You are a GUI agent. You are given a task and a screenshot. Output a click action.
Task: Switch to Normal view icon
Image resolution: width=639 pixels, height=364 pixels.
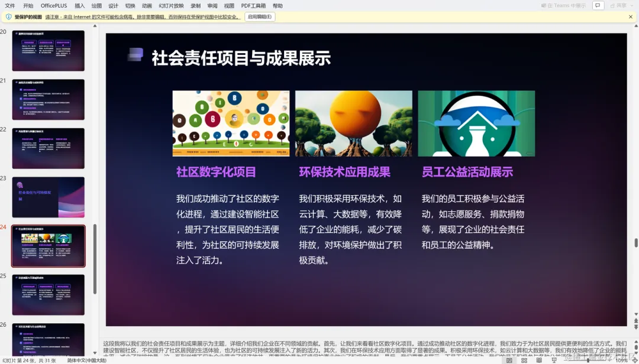(x=509, y=360)
